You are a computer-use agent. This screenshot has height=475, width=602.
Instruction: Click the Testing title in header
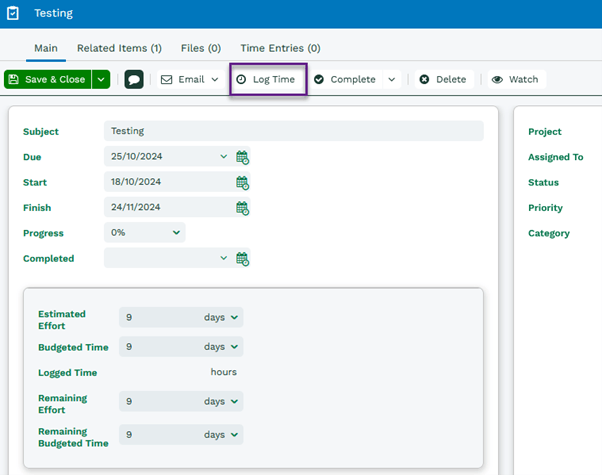coord(53,13)
